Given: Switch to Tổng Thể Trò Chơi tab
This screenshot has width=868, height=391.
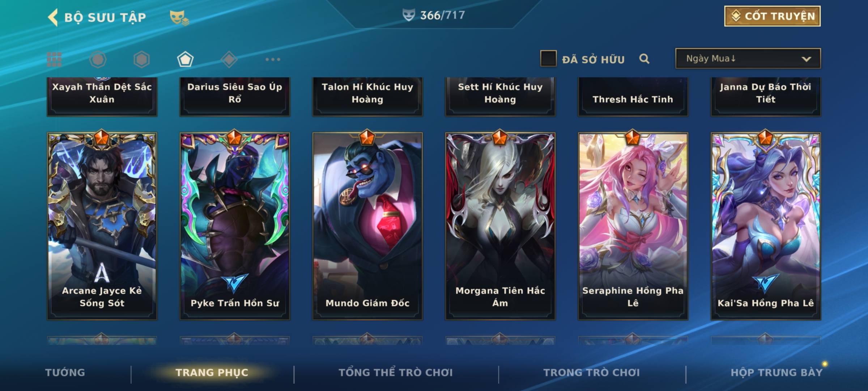Looking at the screenshot, I should [396, 373].
